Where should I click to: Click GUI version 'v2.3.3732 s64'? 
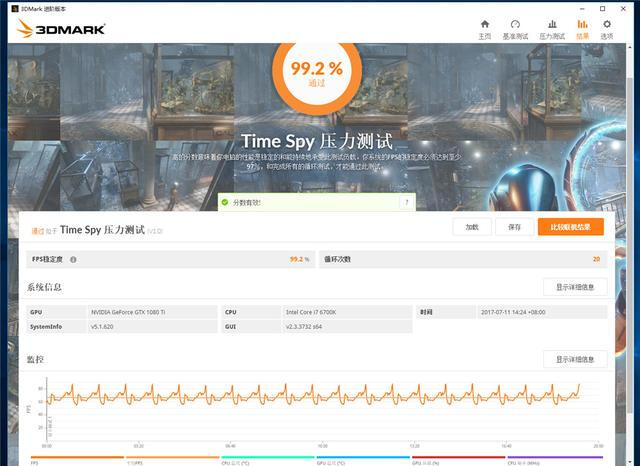pos(304,327)
